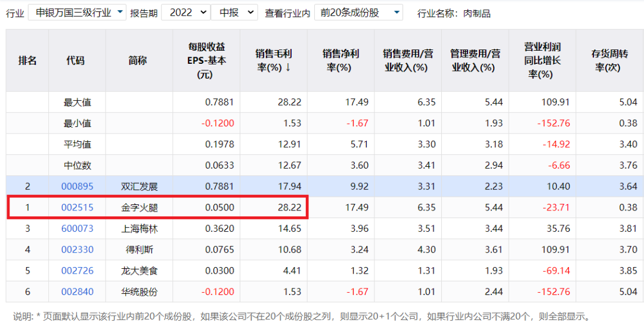Click 金字火腿 net margin value 17.49
The height and width of the screenshot is (332, 644).
357,207
